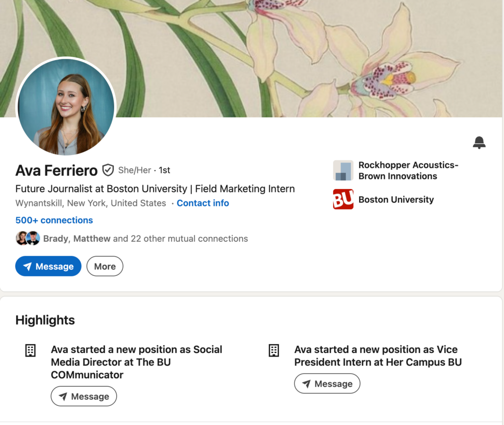
Task: Open the More actions dropdown
Action: pyautogui.click(x=104, y=266)
